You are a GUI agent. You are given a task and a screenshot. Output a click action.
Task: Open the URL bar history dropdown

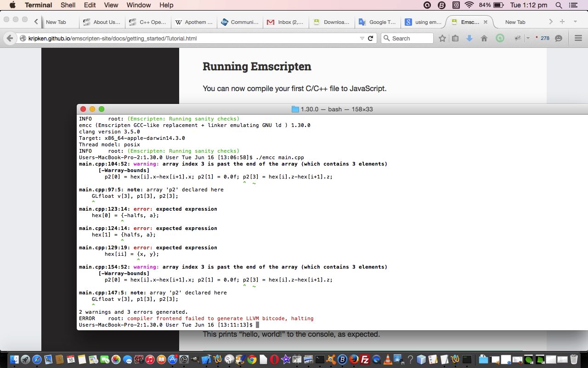coord(362,38)
